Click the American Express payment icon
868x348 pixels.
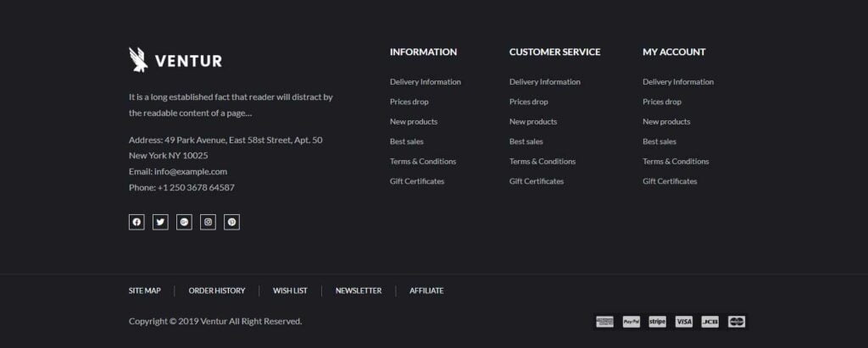pos(605,322)
